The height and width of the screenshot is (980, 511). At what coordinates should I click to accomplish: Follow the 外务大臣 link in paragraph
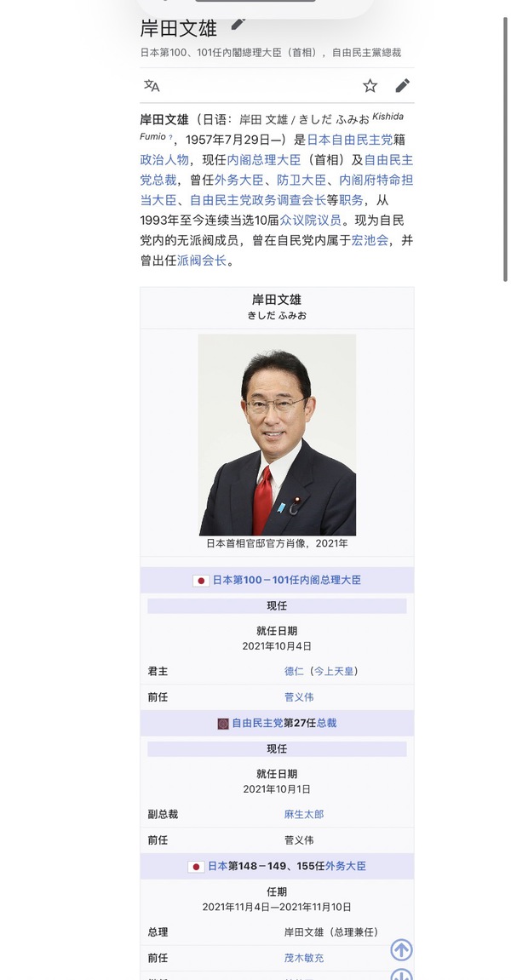(x=239, y=180)
